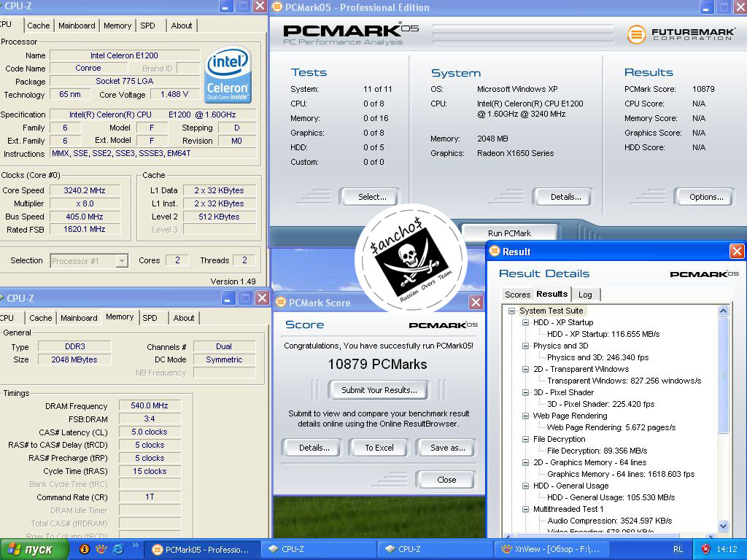Click Result tree vertical scrollbar down arrow
This screenshot has height=560, width=747.
[723, 526]
